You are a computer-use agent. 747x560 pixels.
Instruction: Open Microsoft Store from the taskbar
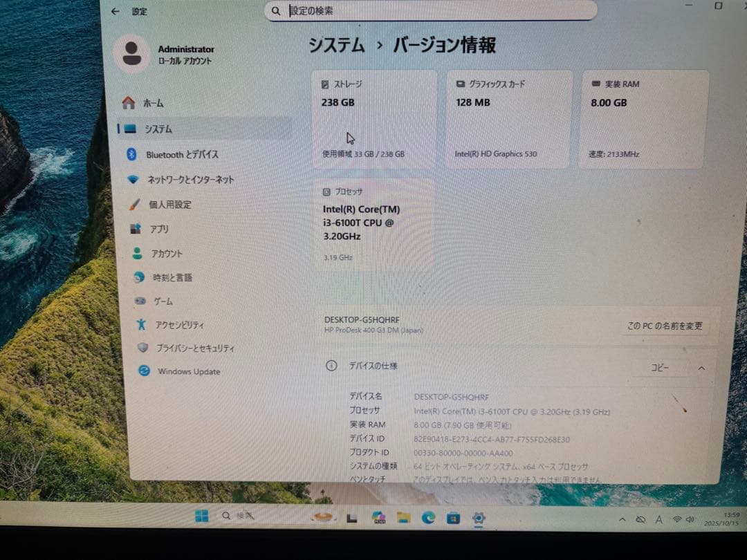tap(454, 516)
